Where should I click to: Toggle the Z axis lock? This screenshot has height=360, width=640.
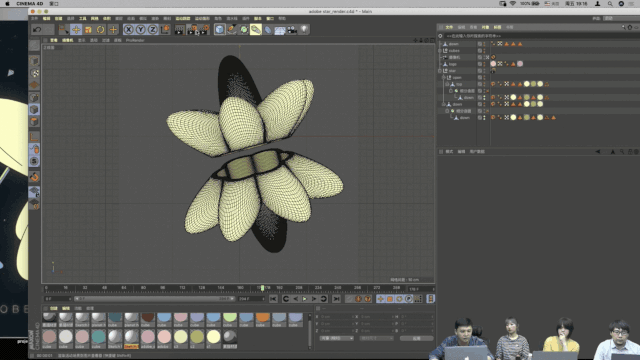(153, 29)
